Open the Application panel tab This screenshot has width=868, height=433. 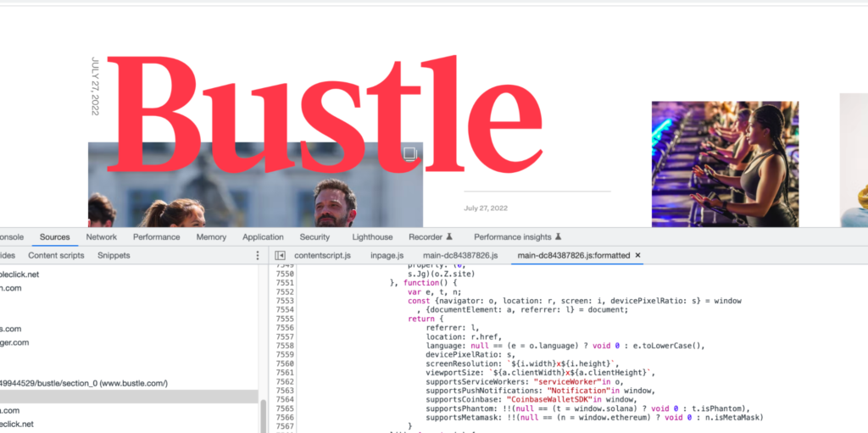click(x=263, y=237)
